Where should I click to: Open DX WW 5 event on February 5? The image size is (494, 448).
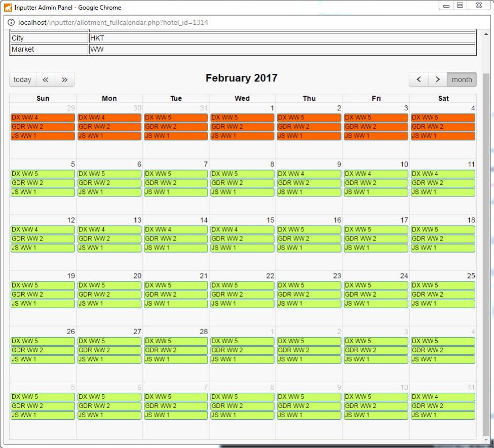click(x=43, y=174)
